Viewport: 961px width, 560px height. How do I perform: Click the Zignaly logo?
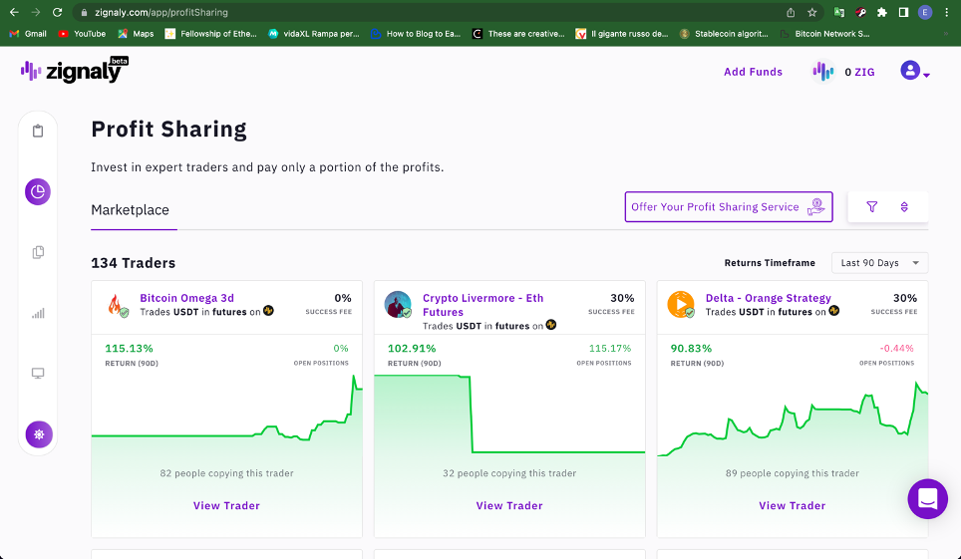pos(74,70)
